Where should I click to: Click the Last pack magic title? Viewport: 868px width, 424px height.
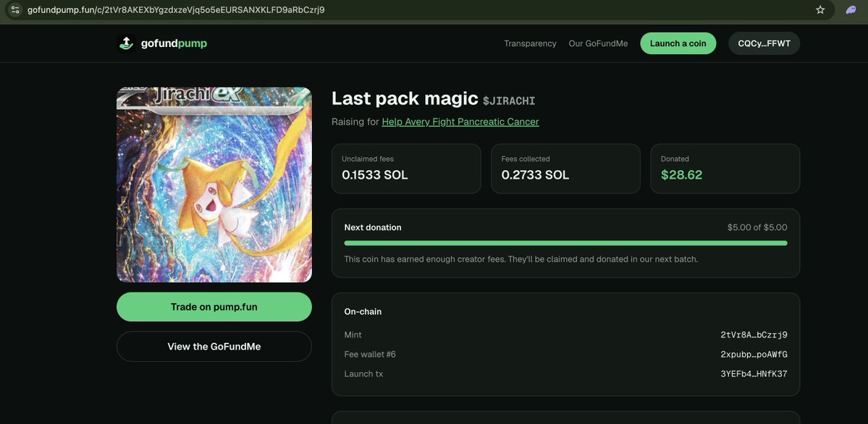point(405,98)
